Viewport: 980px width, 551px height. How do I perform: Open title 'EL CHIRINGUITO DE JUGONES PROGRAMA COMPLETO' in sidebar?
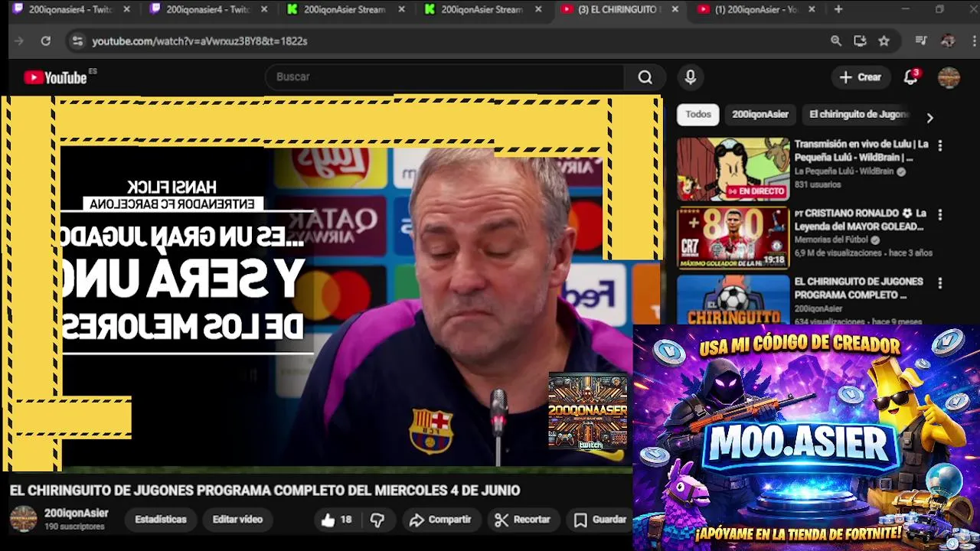(858, 289)
